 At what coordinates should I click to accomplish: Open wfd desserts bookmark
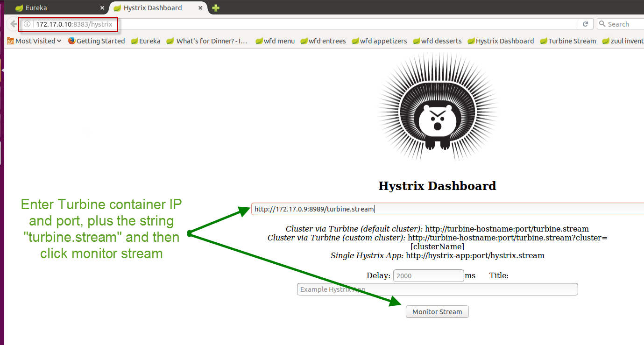tap(437, 41)
